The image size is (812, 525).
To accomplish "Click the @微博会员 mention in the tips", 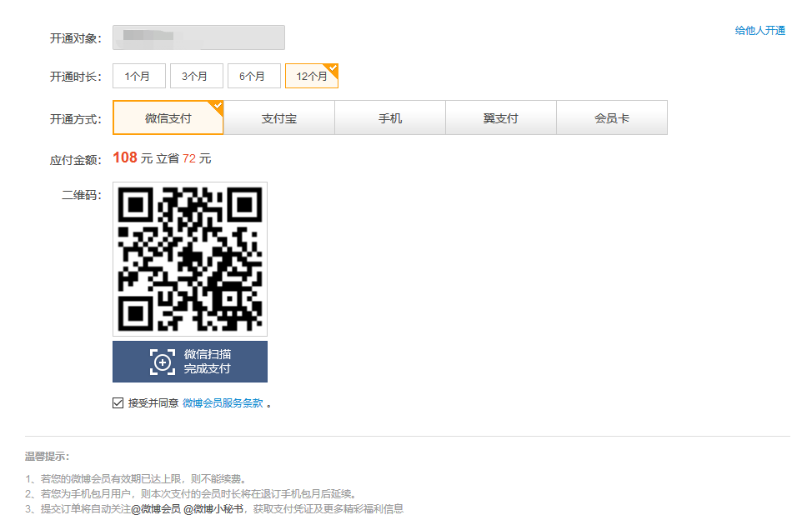I will (156, 509).
